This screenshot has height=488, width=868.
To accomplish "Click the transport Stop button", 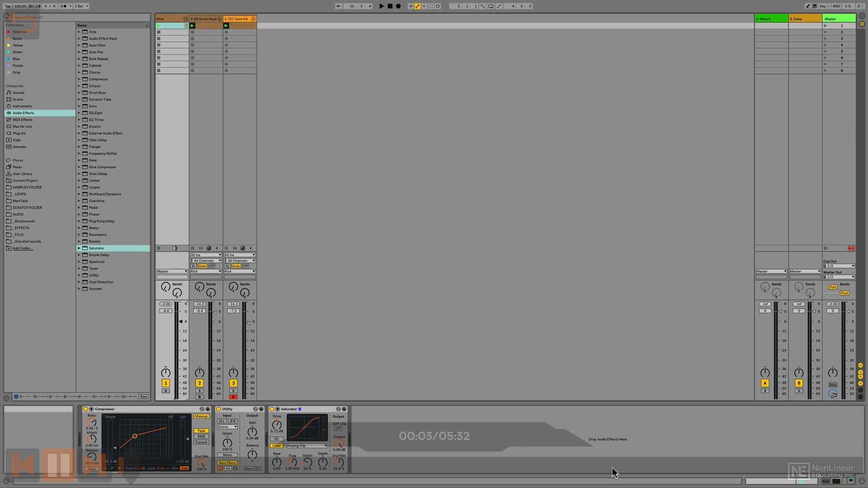I will (390, 6).
